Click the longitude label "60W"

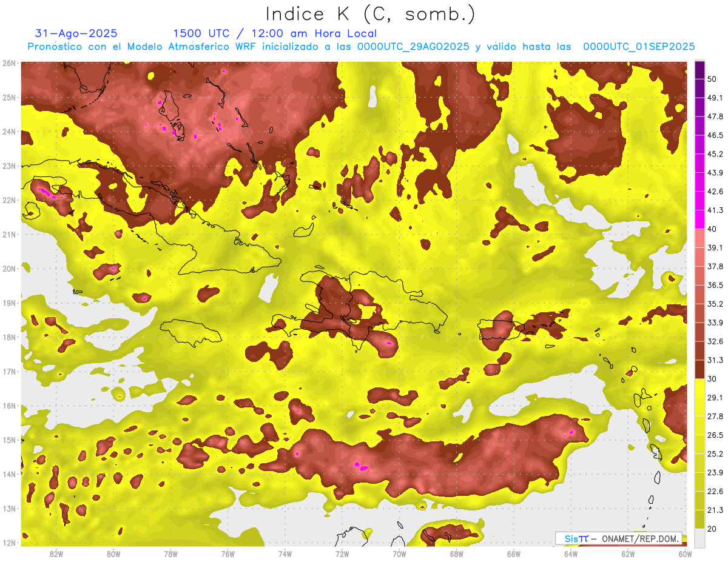(685, 554)
